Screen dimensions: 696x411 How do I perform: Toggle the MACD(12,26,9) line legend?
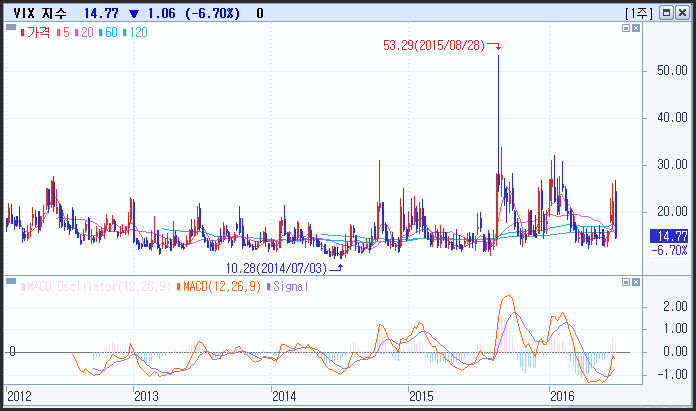[x=219, y=287]
